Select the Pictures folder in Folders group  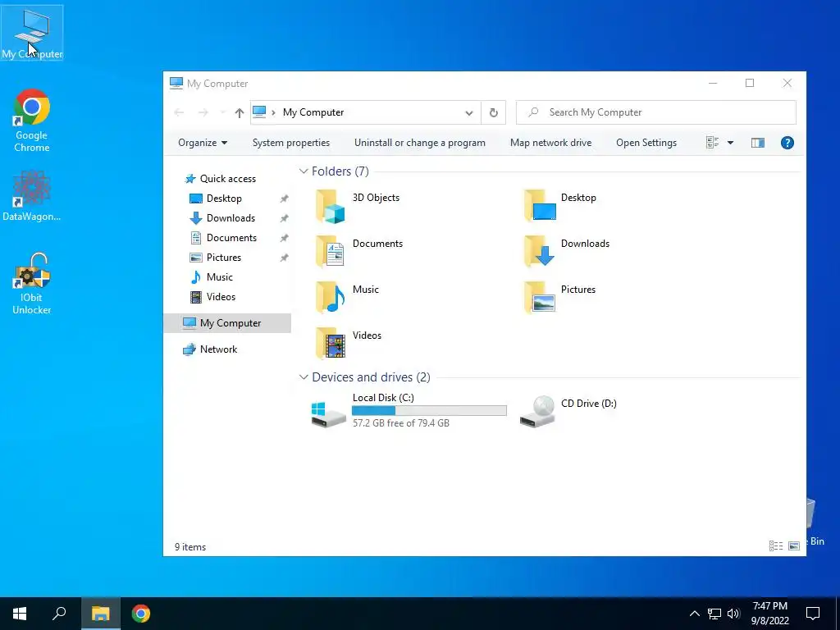pyautogui.click(x=559, y=297)
